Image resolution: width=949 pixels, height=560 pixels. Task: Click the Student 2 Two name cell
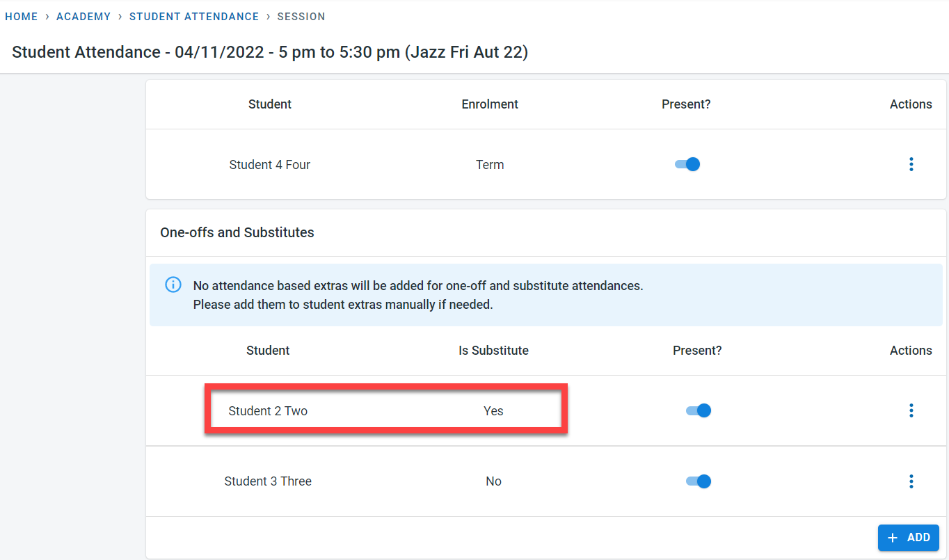[x=268, y=411]
